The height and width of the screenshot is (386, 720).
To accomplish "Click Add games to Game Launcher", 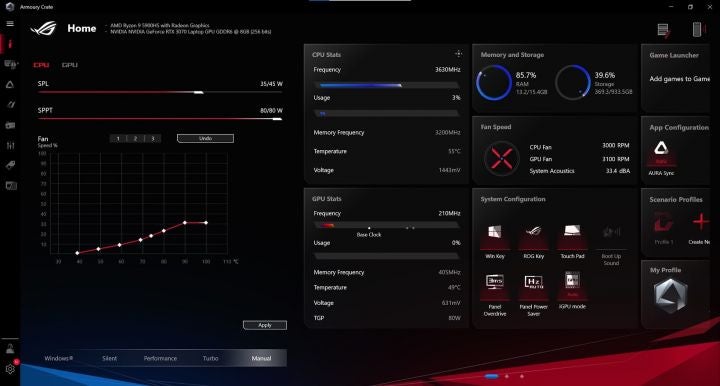I will coord(679,79).
